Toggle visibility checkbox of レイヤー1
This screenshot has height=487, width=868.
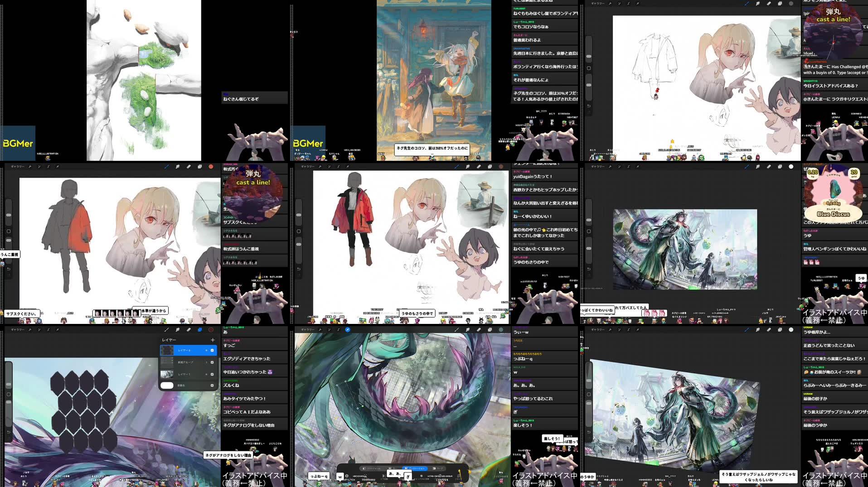212,375
